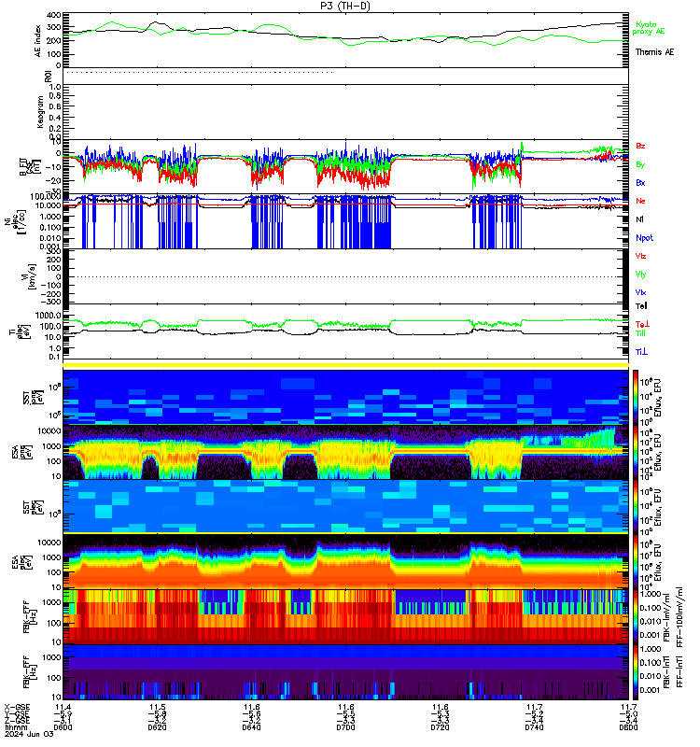
Task: Click the 'AE index' axis label
Action: pos(38,41)
